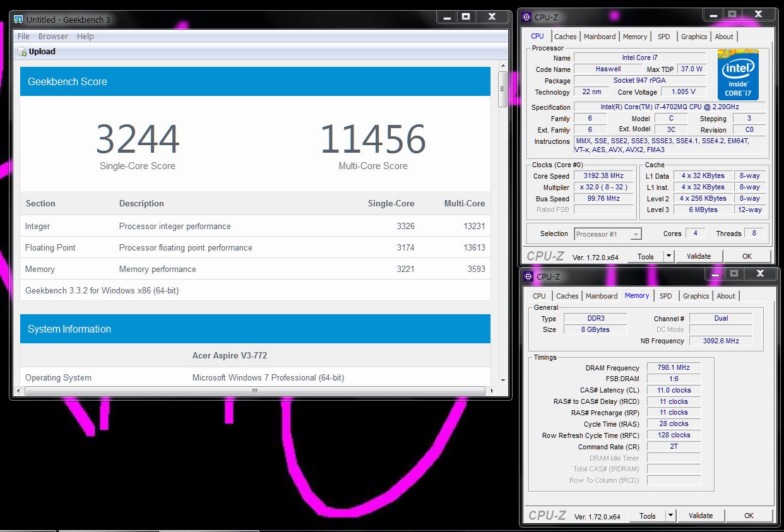
Task: Click the Intel Core i7 logo badge
Action: point(738,74)
